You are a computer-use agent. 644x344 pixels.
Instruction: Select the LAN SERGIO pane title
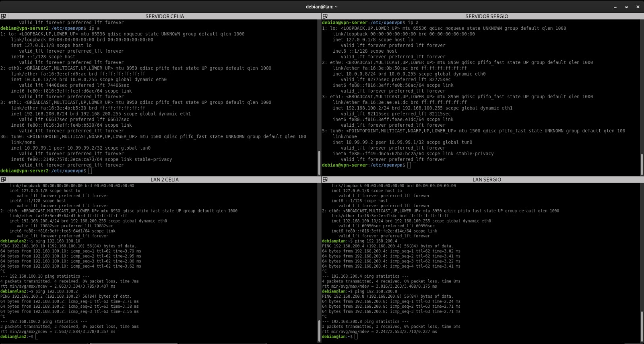click(486, 180)
